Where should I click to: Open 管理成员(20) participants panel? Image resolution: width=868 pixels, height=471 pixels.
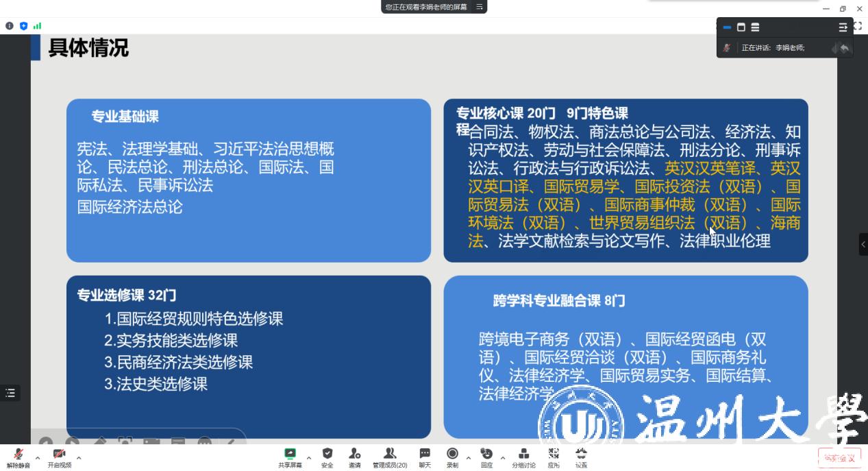coord(390,457)
